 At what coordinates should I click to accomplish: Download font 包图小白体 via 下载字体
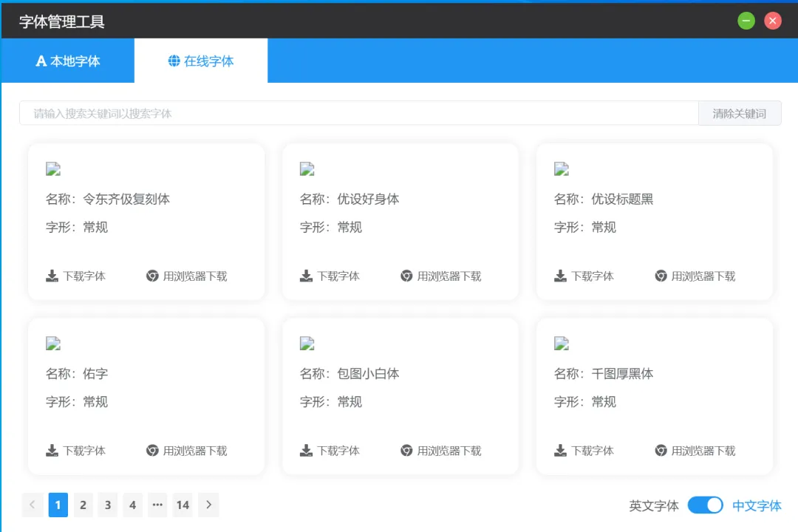pos(330,451)
